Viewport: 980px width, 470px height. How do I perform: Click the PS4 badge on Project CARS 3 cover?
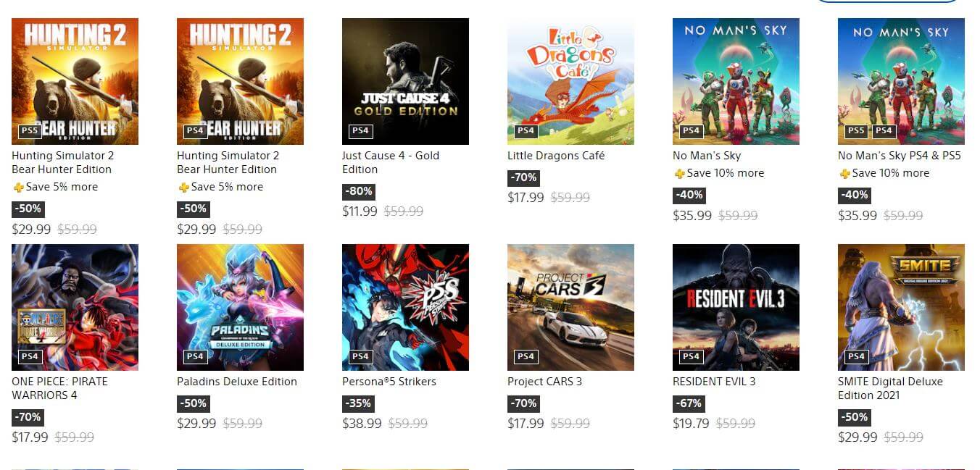click(526, 357)
